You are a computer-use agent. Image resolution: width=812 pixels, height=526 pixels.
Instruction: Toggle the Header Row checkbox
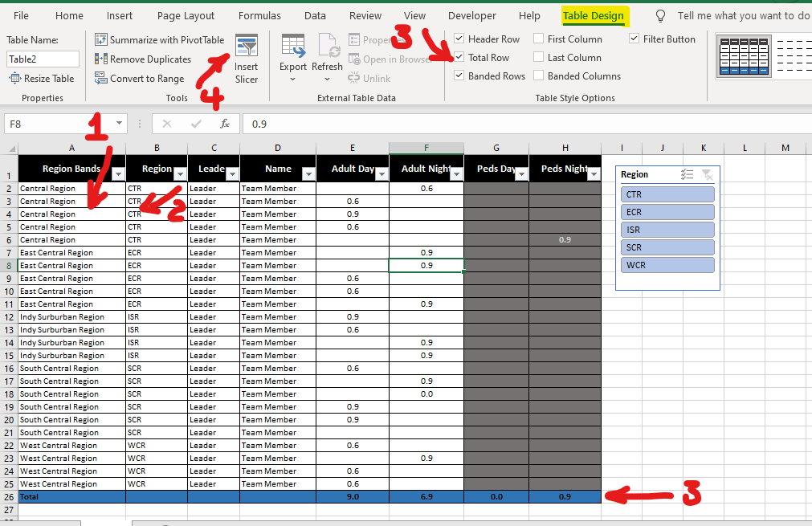[x=459, y=39]
